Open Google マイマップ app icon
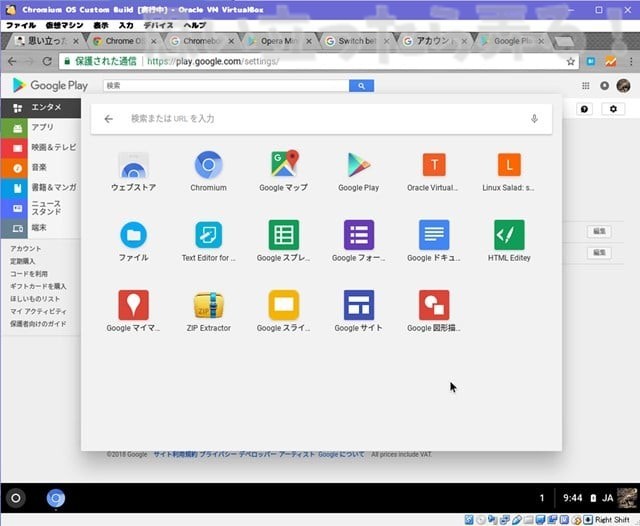The width and height of the screenshot is (640, 526). (133, 312)
